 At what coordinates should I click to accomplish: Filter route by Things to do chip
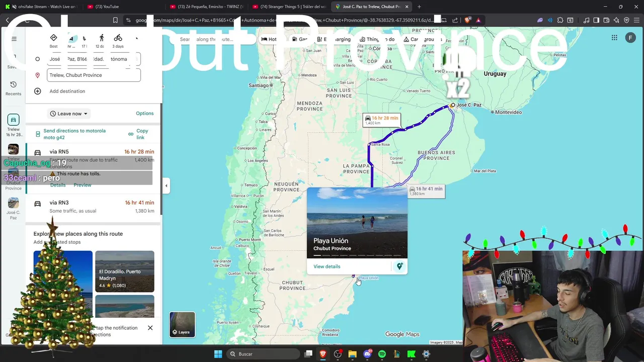[x=377, y=39]
